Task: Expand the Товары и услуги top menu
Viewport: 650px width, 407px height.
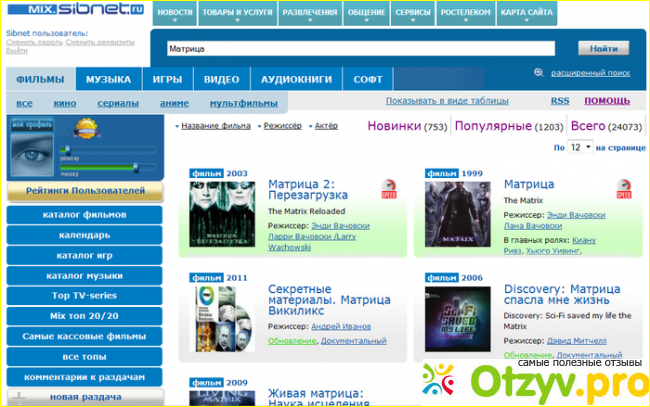Action: click(238, 12)
